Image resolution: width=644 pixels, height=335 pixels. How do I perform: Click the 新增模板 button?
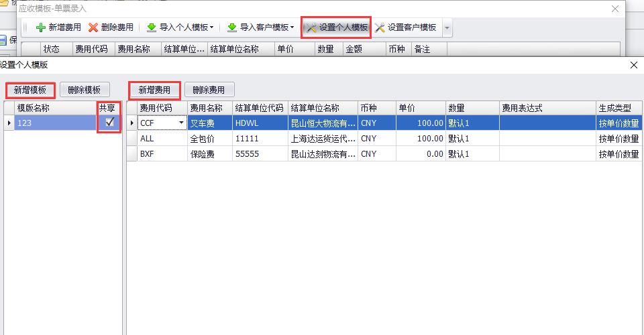click(30, 90)
